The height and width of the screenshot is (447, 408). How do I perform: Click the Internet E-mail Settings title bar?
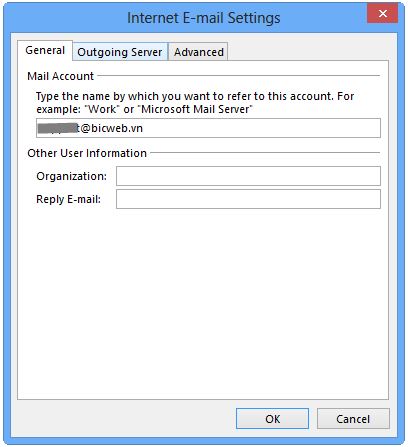point(204,18)
